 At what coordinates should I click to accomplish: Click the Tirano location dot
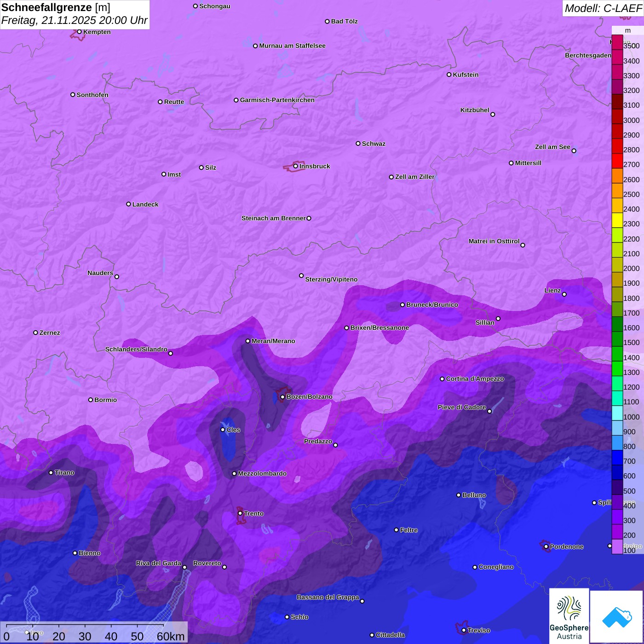point(51,472)
